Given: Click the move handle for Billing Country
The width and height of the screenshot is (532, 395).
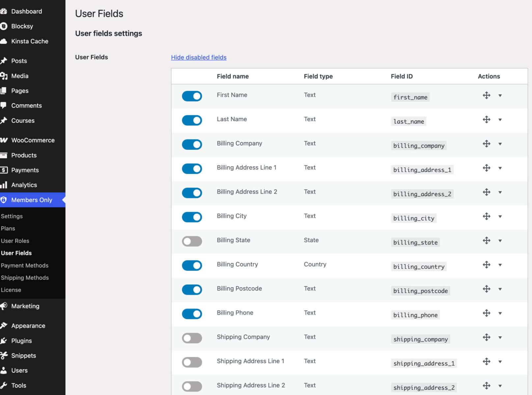Looking at the screenshot, I should point(486,265).
